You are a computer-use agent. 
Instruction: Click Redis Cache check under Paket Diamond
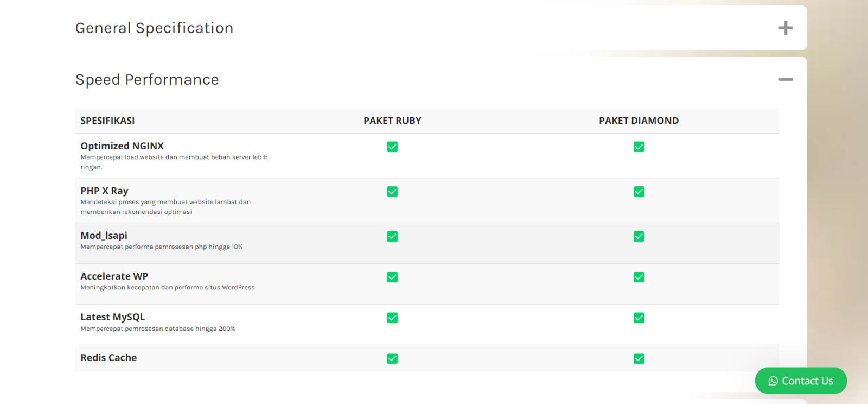(639, 358)
